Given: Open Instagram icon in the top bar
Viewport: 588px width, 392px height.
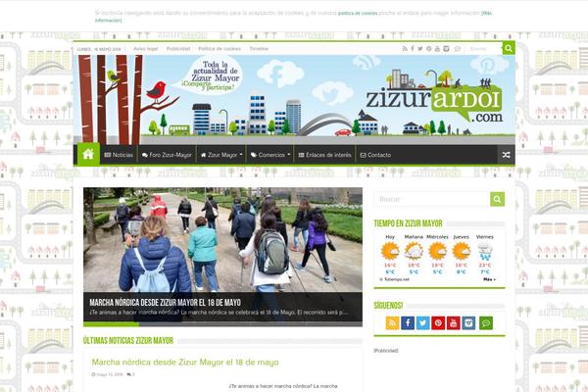Looking at the screenshot, I should (446, 49).
